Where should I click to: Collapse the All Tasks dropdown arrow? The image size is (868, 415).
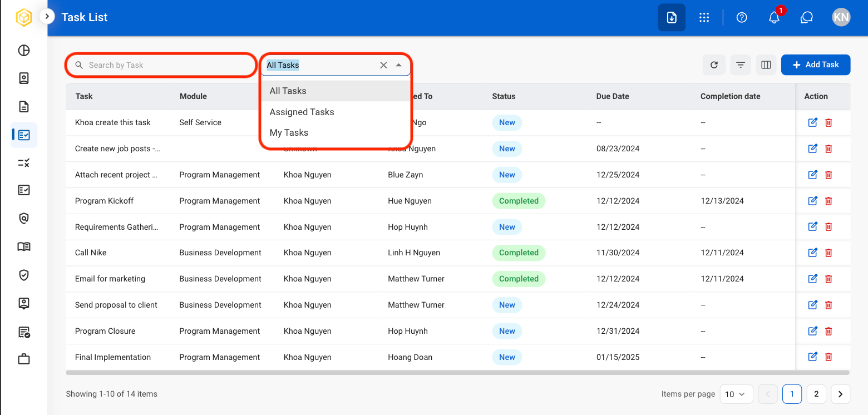(398, 65)
